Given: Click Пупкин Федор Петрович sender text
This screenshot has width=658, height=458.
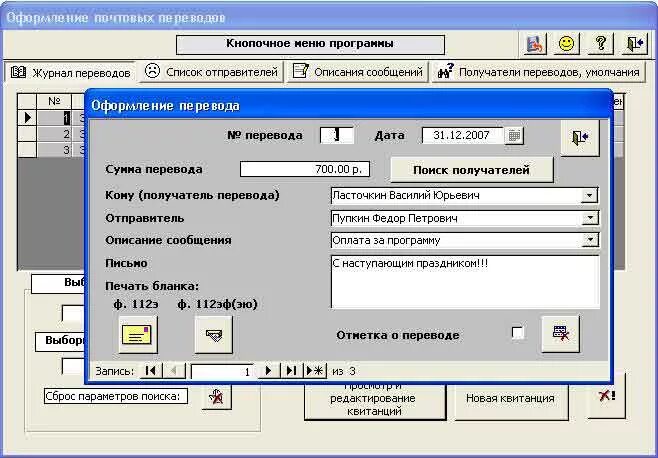Looking at the screenshot, I should (x=395, y=218).
